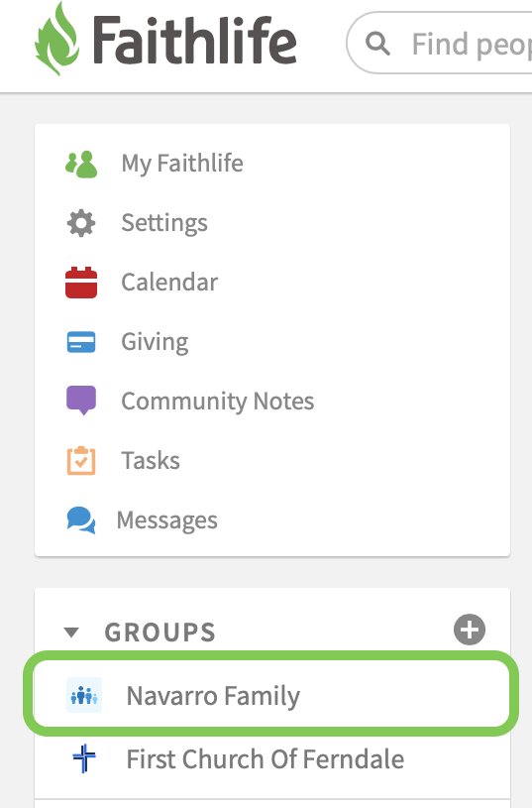Click the search magnifier icon

(x=377, y=44)
